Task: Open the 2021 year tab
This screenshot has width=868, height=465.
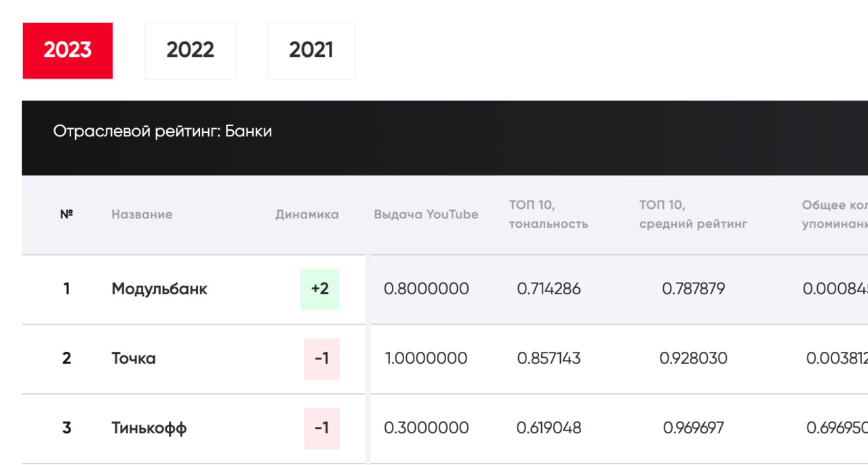Action: coord(311,51)
